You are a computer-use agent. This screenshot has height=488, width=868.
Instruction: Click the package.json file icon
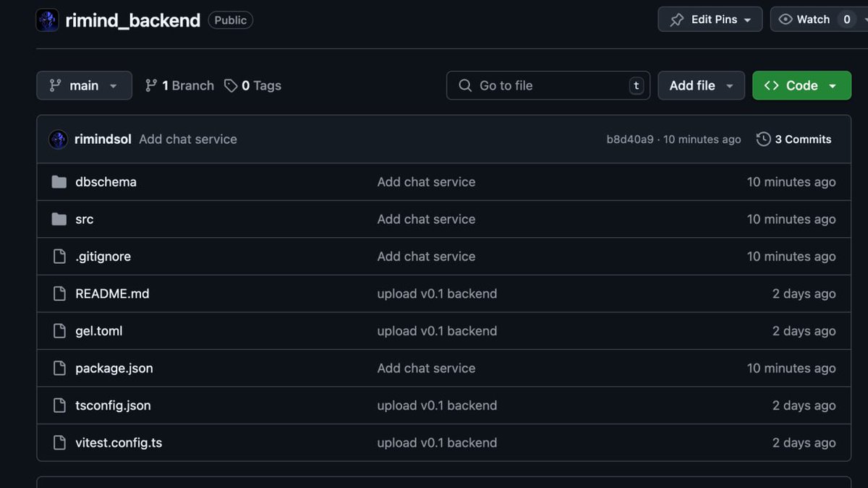59,368
